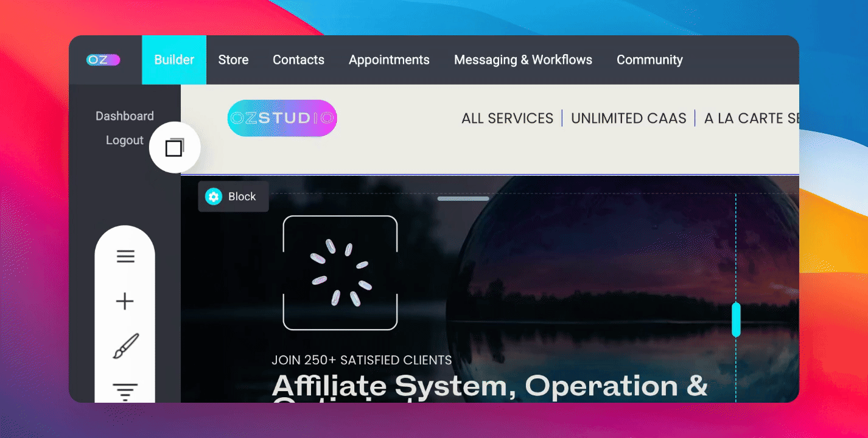This screenshot has width=868, height=438.
Task: Click the OZ Studio site logo
Action: pos(282,118)
